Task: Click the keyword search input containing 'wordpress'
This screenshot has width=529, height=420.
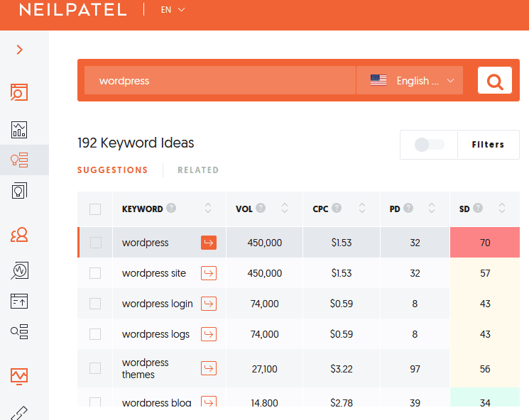Action: tap(220, 80)
